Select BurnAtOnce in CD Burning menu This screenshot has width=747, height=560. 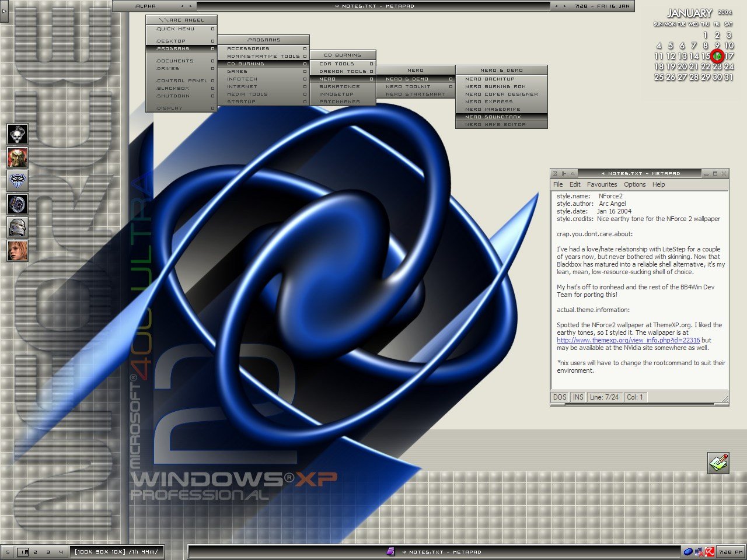coord(343,86)
